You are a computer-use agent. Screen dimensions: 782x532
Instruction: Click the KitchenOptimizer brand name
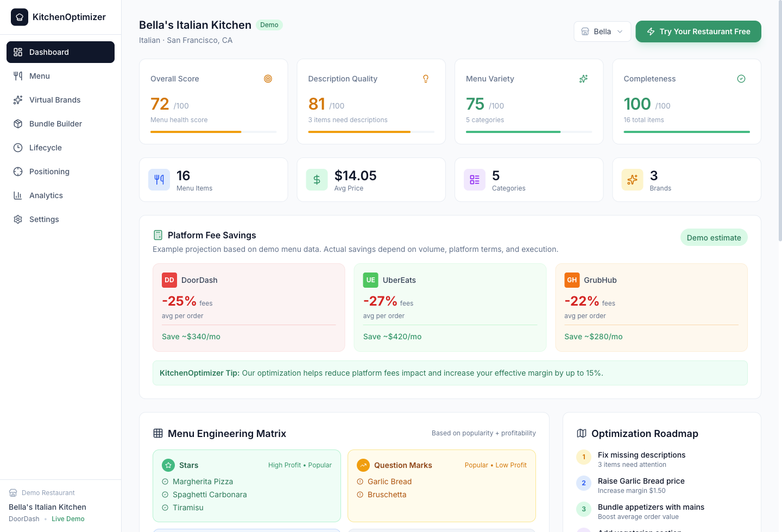click(x=69, y=17)
